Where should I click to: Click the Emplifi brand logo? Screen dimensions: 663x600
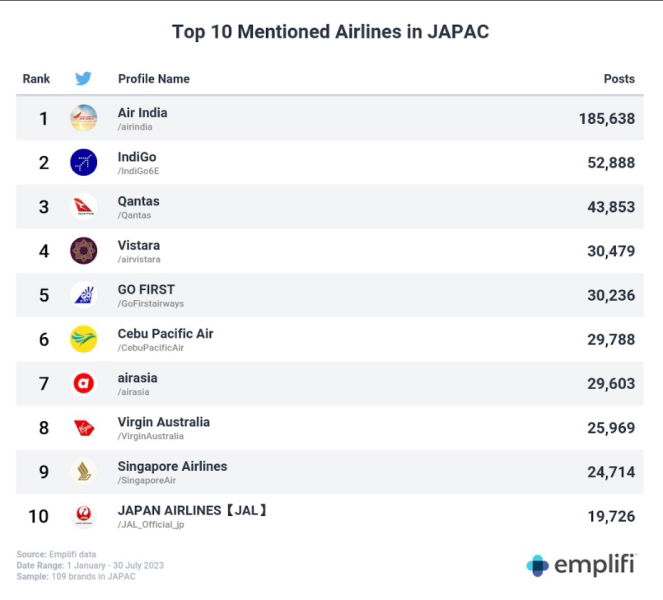(581, 565)
